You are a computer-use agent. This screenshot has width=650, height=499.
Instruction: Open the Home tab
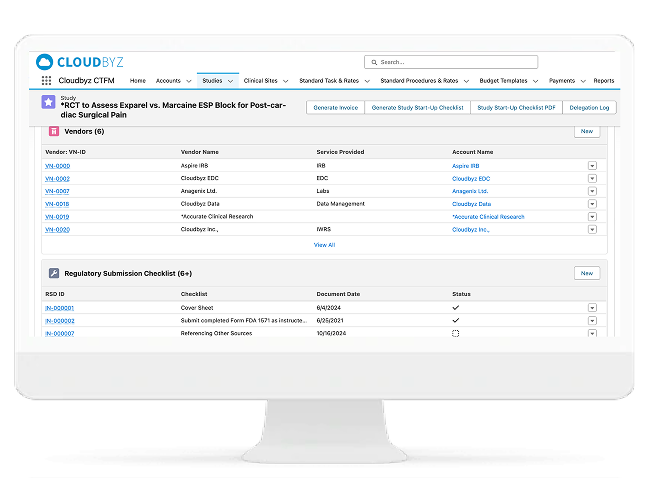click(x=138, y=81)
